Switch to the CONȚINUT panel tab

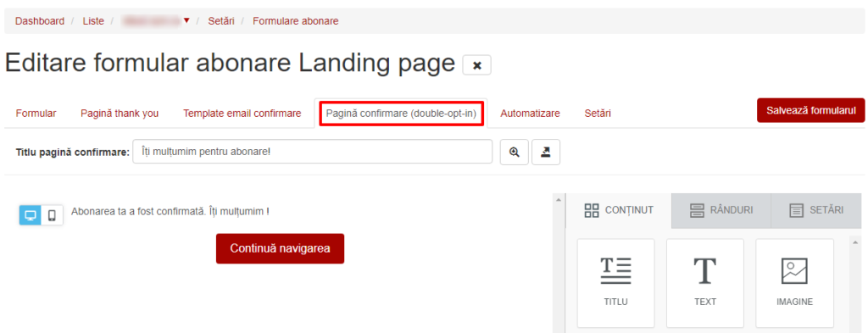click(619, 210)
